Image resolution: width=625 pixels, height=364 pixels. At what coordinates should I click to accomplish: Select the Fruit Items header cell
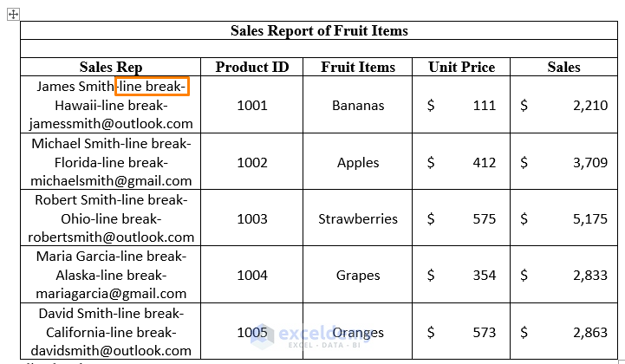coord(357,67)
